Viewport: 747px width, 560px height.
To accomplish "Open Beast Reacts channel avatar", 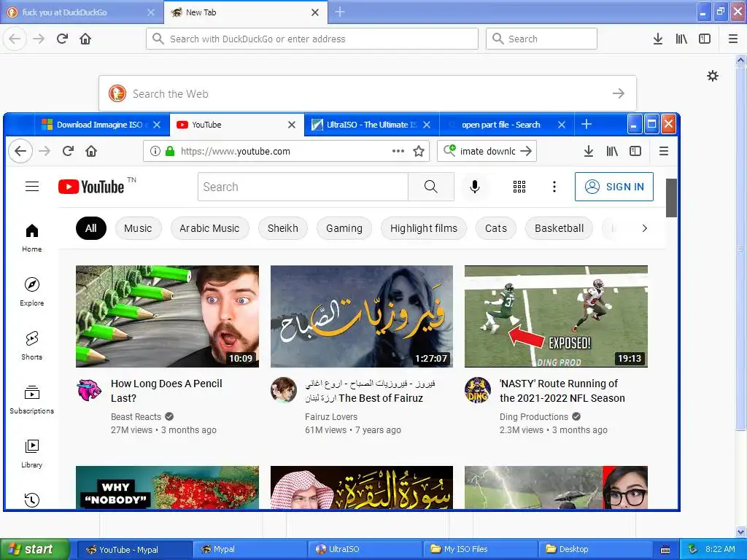I will pyautogui.click(x=89, y=390).
